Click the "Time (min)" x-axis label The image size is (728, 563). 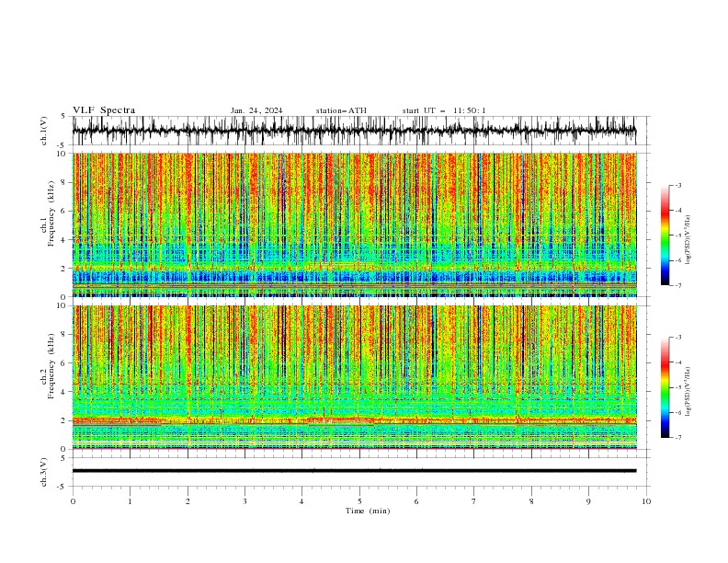[x=368, y=511]
